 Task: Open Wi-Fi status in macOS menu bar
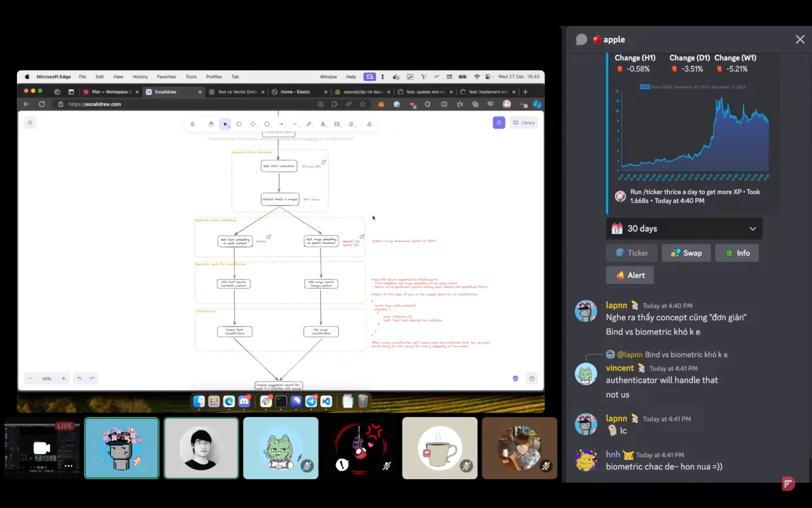(x=477, y=76)
